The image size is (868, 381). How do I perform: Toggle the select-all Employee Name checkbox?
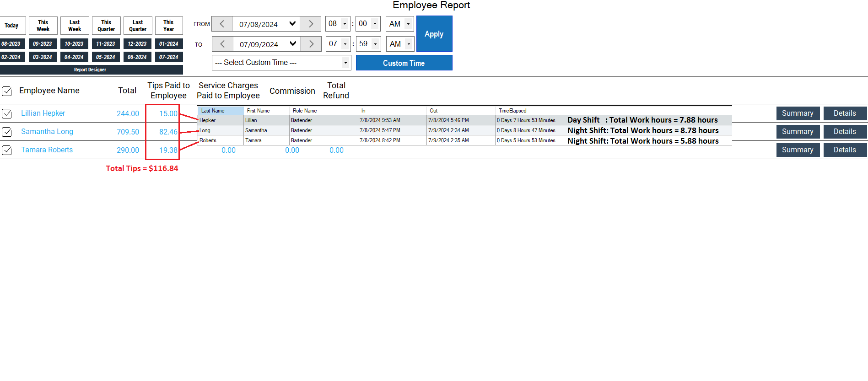tap(7, 91)
